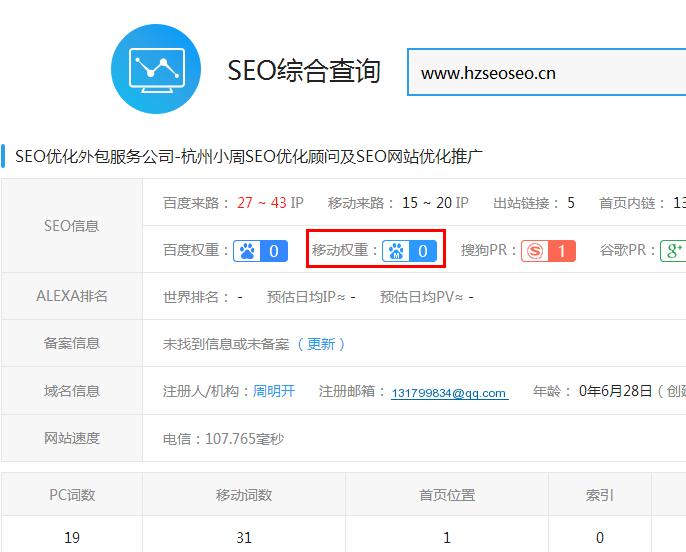Click the 出站链接 count 5
The height and width of the screenshot is (552, 686).
click(571, 203)
